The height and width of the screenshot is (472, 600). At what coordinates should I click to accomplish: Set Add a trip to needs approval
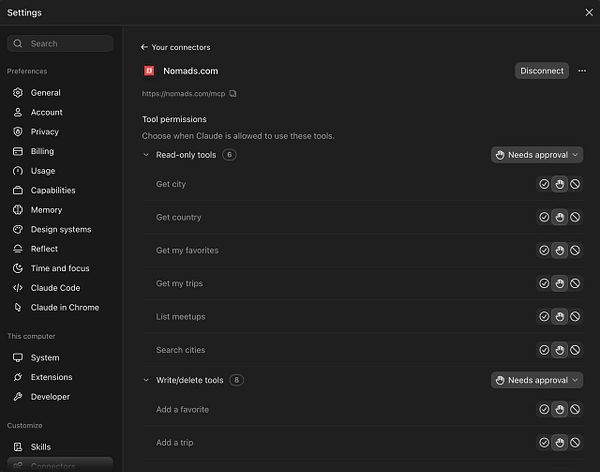tap(559, 443)
